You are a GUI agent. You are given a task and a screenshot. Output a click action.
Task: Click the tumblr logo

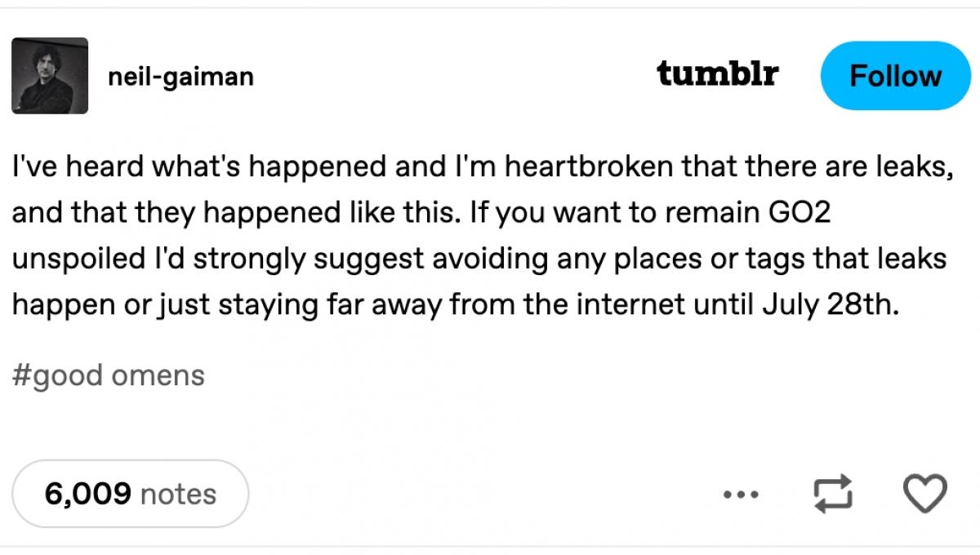[x=717, y=74]
